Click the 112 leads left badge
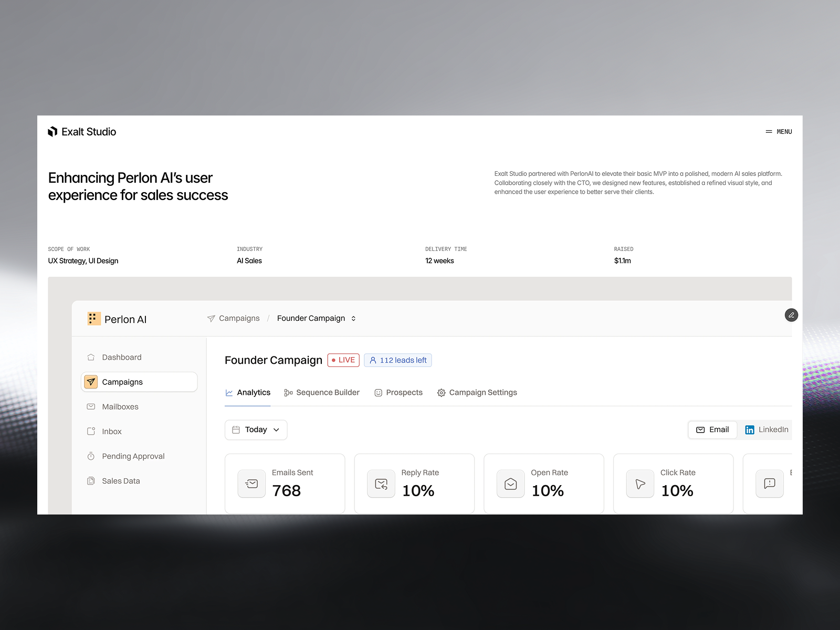Image resolution: width=840 pixels, height=630 pixels. (397, 360)
